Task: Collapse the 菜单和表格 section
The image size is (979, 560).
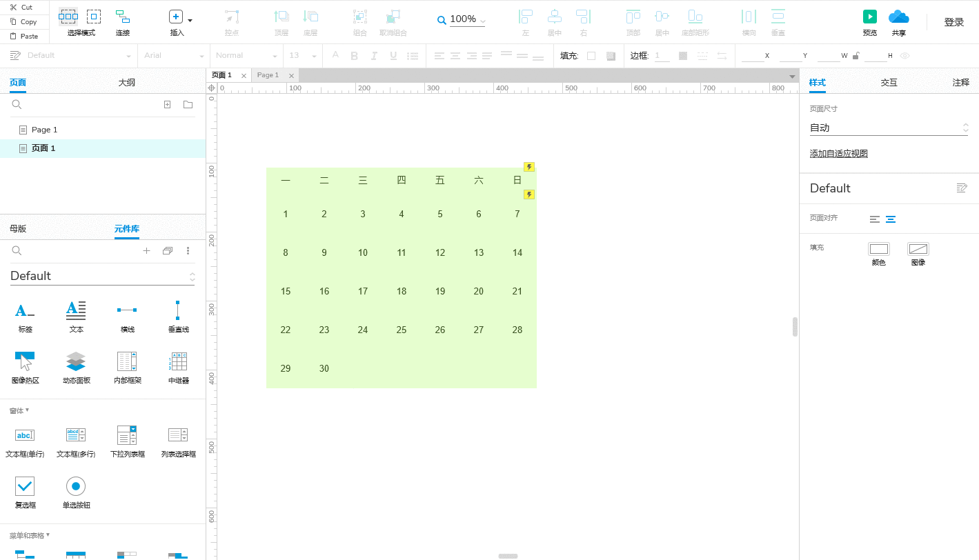Action: pos(30,535)
